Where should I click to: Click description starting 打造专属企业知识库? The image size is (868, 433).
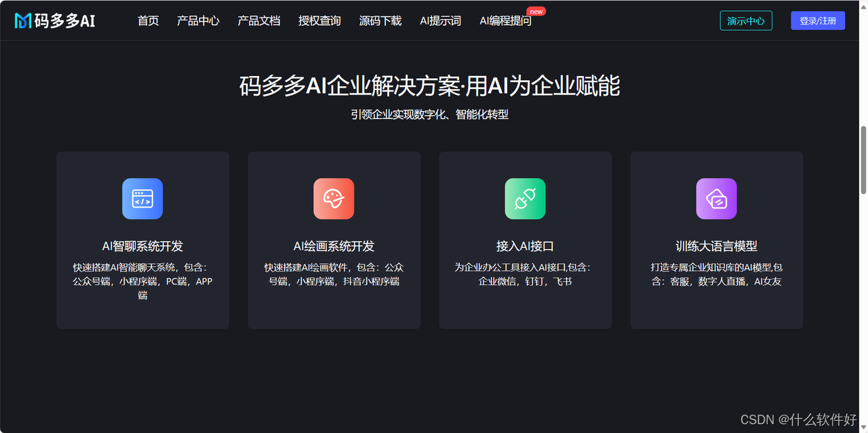pos(717,274)
